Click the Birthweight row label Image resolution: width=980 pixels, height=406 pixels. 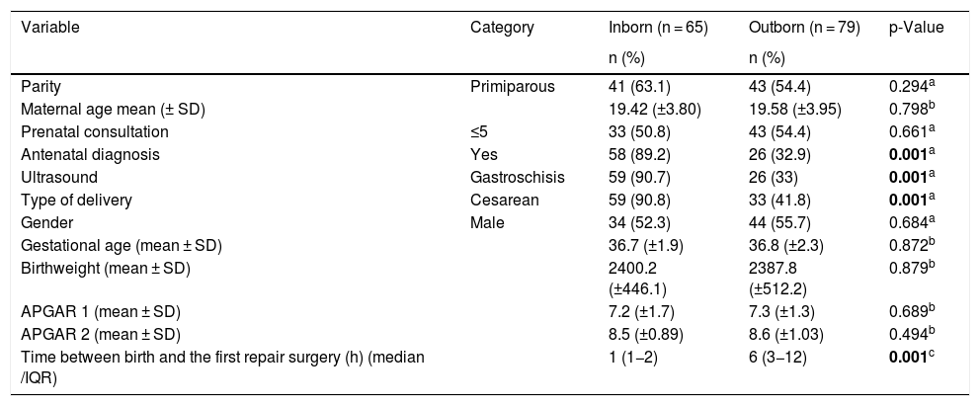[x=87, y=268]
